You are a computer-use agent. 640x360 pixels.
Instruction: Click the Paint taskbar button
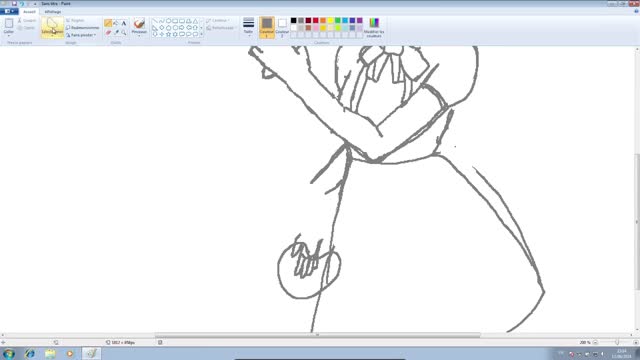[x=91, y=353]
